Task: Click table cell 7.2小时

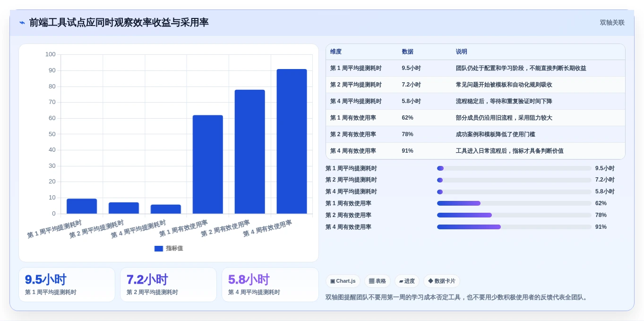Action: pos(411,85)
